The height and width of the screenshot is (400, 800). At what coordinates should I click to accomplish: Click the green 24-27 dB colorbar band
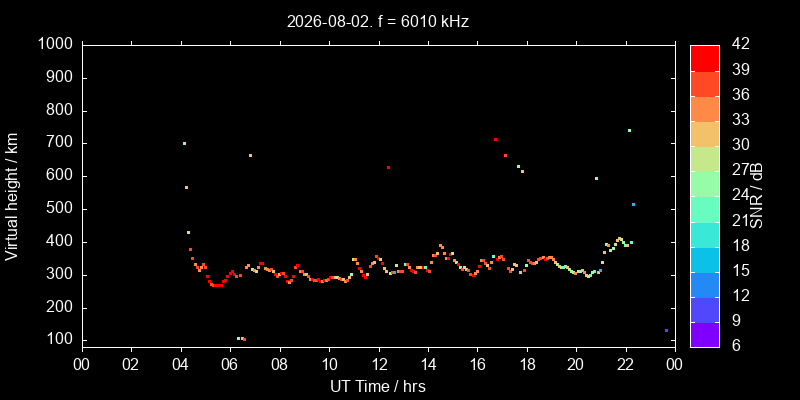[705, 184]
